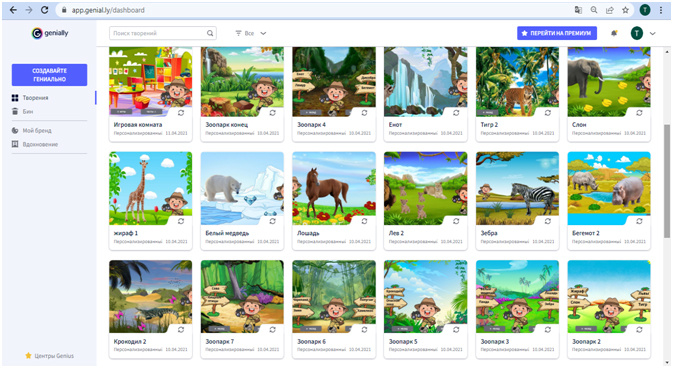The height and width of the screenshot is (368, 673).
Task: Click the reuse icon on Енот card
Action: 456,113
